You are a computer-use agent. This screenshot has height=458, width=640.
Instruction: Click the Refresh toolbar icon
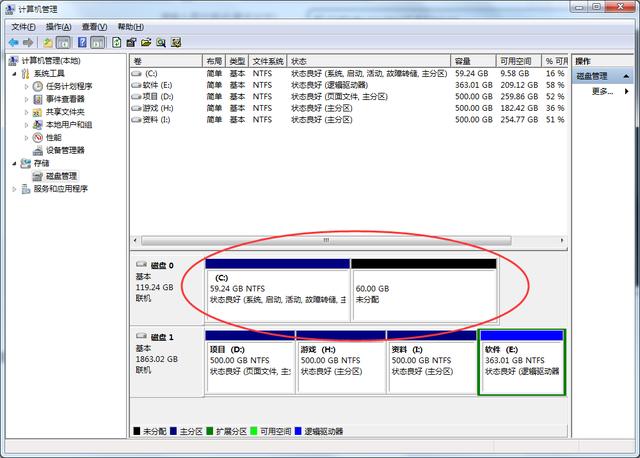point(117,43)
